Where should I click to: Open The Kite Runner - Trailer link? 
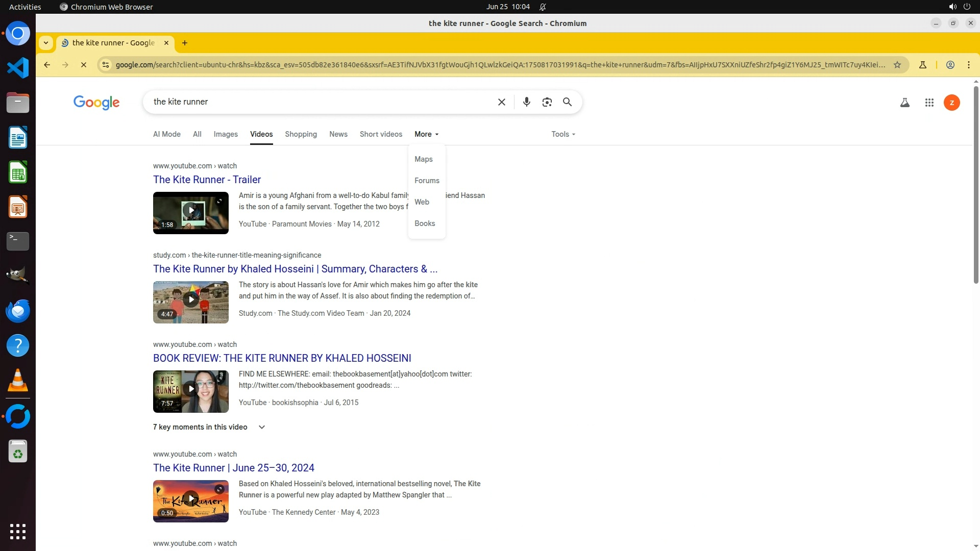207,180
